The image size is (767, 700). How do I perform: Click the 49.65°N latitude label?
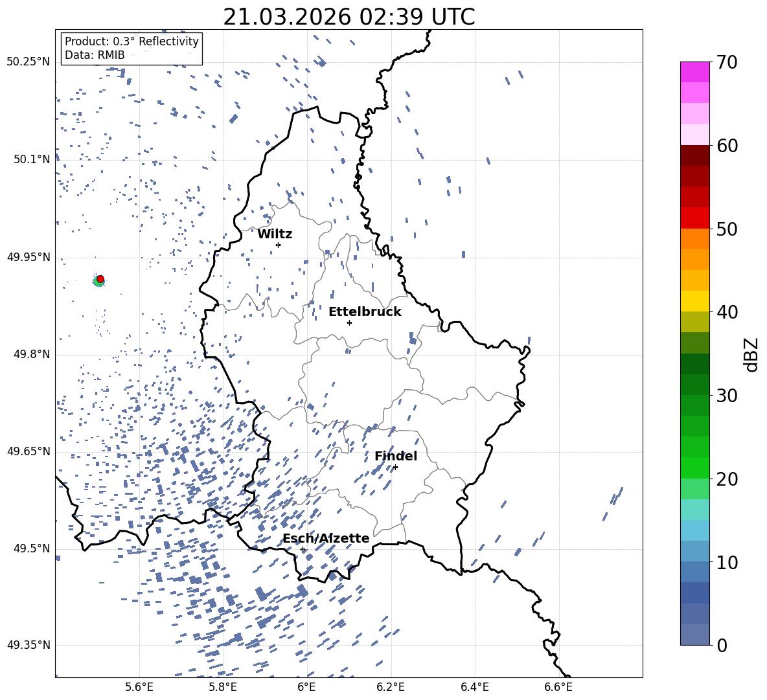(29, 451)
